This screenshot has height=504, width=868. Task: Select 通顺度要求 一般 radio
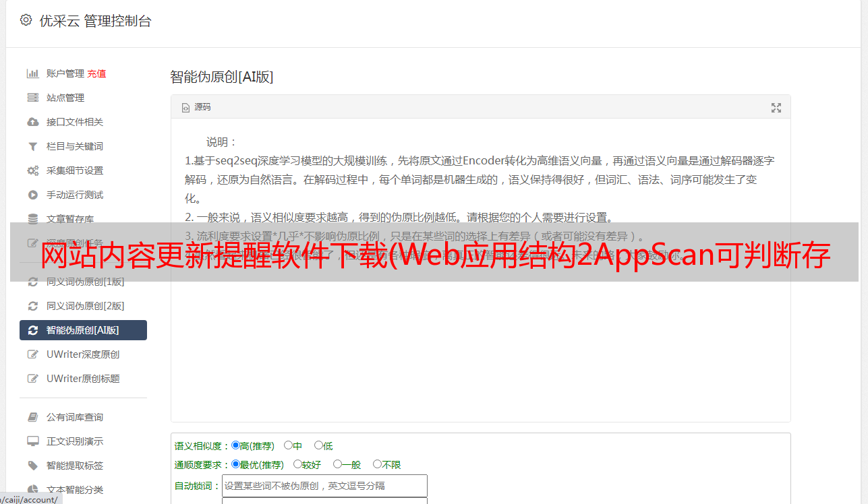(x=337, y=464)
